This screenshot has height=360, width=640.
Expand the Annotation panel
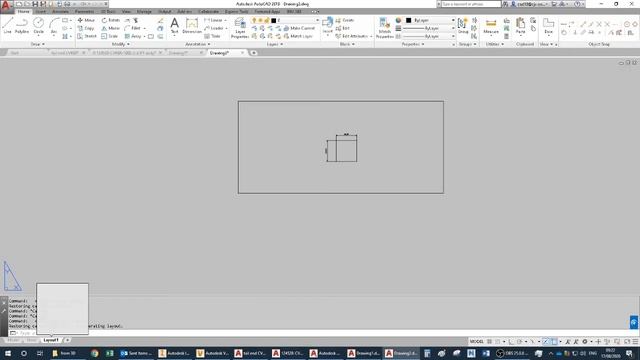[x=198, y=44]
